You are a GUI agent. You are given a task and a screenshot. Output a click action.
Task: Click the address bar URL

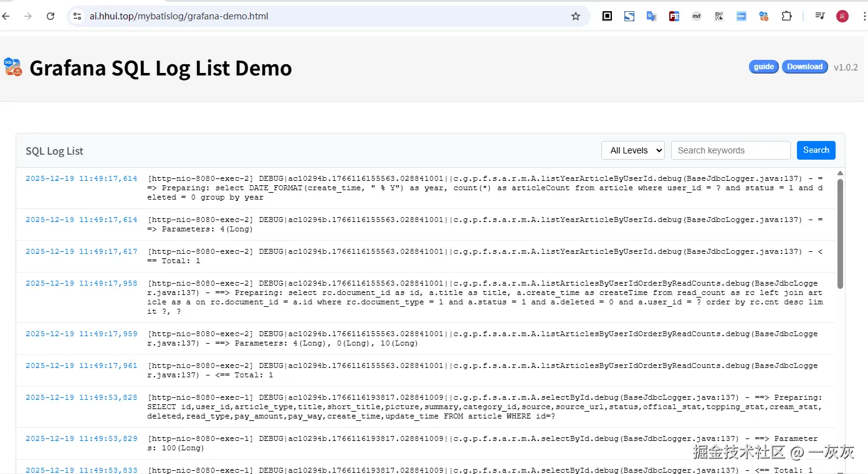pyautogui.click(x=179, y=16)
